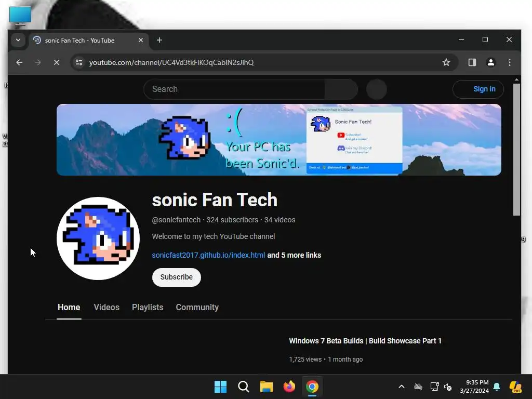This screenshot has width=532, height=399.
Task: Open site information icon in address bar
Action: (x=79, y=62)
